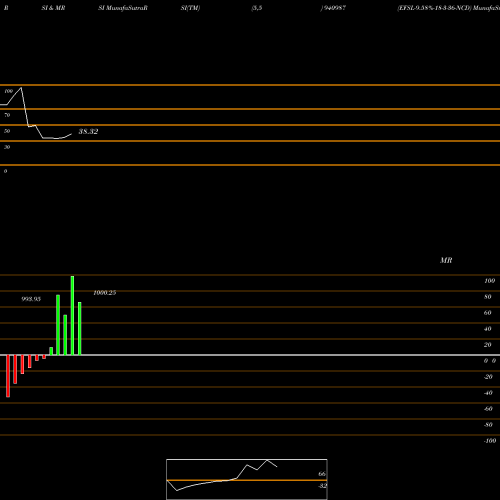Click the 'SI MunafaSutraR' header label
The width and height of the screenshot is (500, 500).
point(123,8)
